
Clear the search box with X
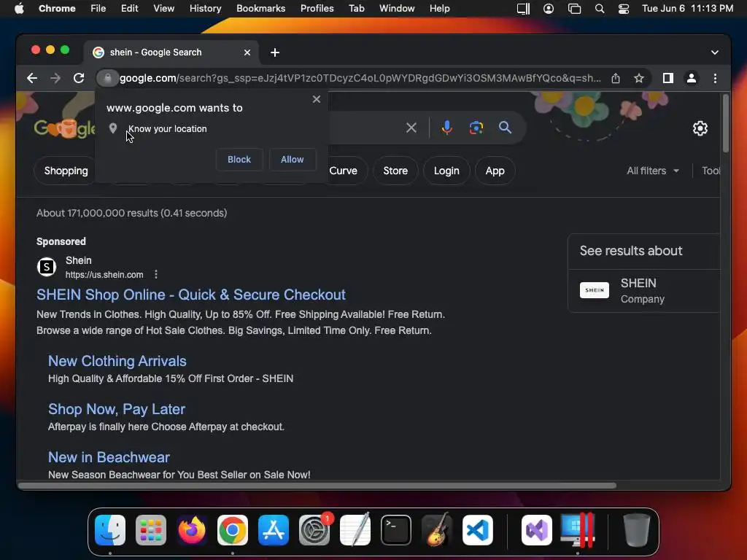(x=411, y=128)
